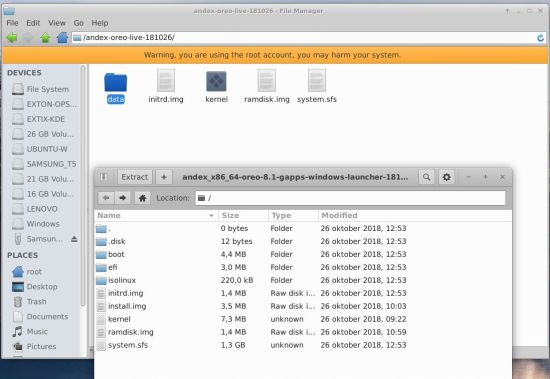Click the sidebar vertical scrollbar
Viewport: 550px width, 379px height.
click(83, 186)
